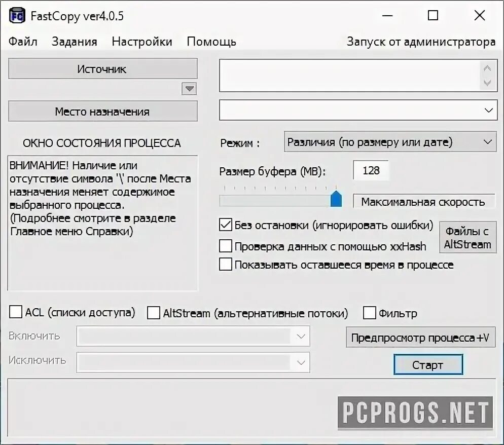The width and height of the screenshot is (504, 445).
Task: Maximize the FastCopy window
Action: tap(433, 15)
